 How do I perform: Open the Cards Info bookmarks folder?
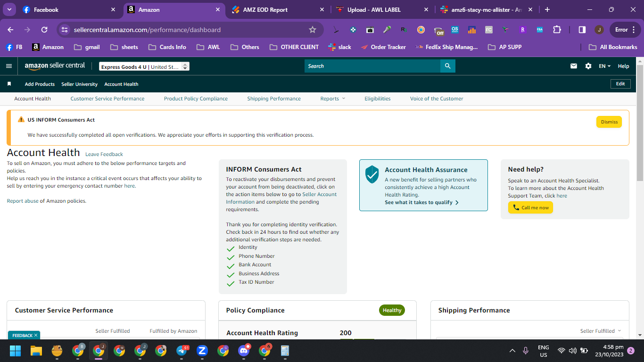(x=167, y=47)
